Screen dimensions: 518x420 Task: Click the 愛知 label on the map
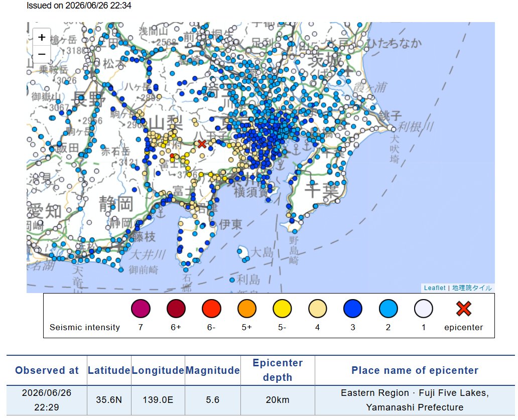click(x=44, y=211)
